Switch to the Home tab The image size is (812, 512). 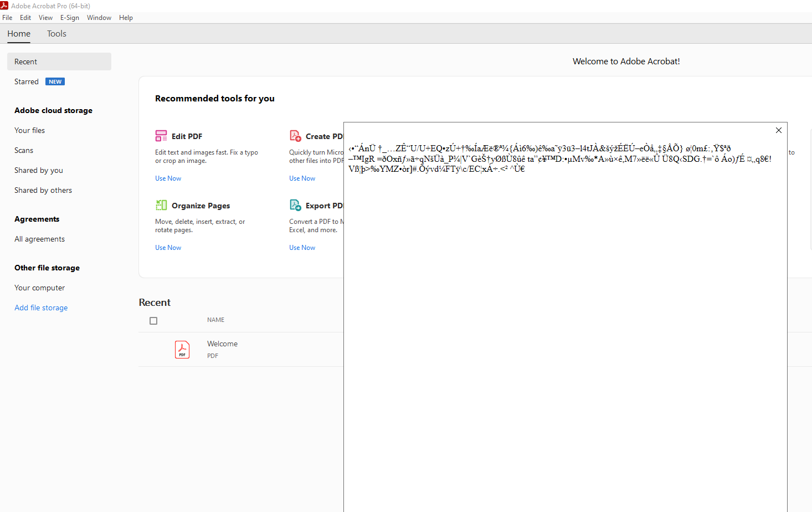tap(19, 34)
